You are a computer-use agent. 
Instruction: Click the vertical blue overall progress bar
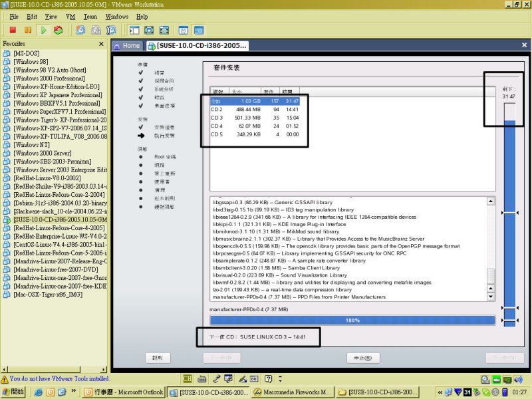[509, 215]
